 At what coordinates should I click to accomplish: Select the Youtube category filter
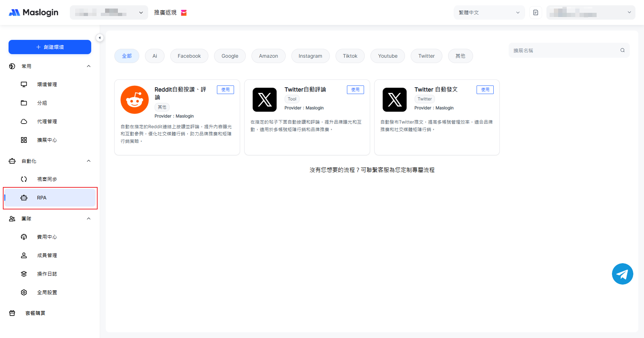(388, 56)
